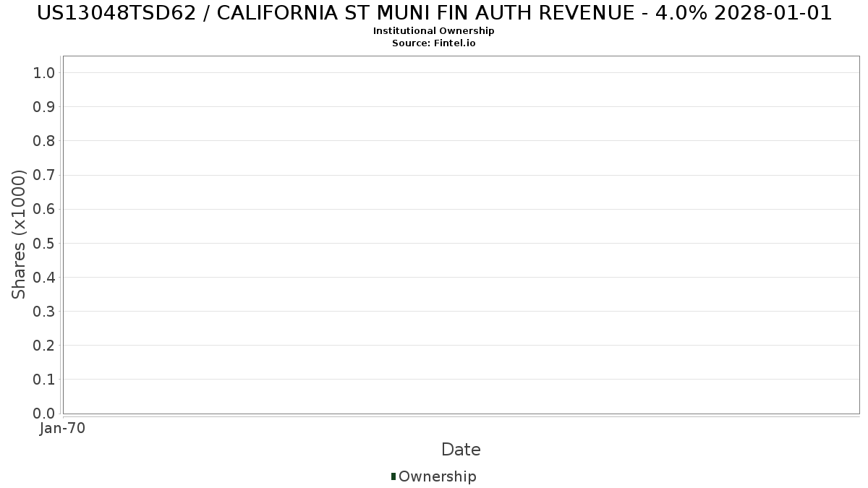Click the 0.2 y-axis tick label
This screenshot has width=868, height=488.
pos(44,346)
